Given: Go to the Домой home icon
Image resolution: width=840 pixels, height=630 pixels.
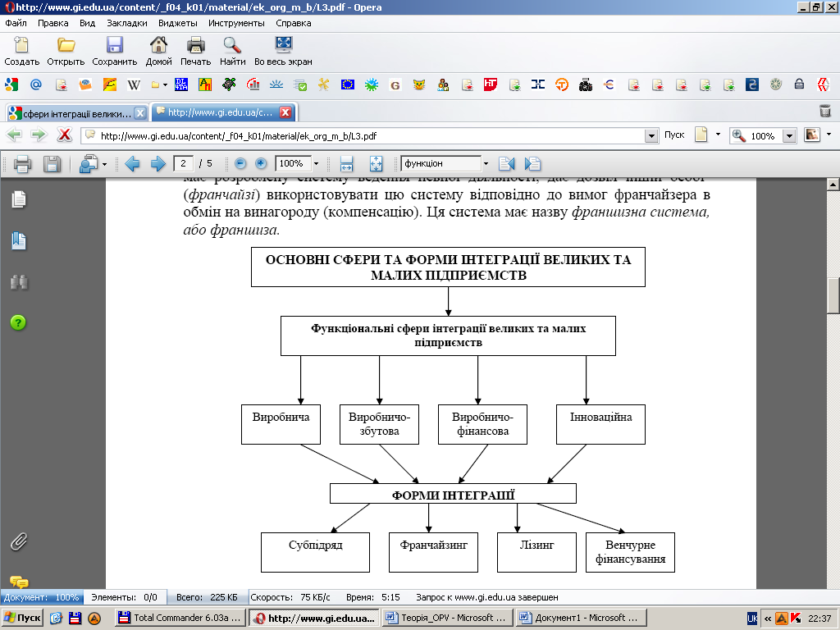Looking at the screenshot, I should 158,45.
